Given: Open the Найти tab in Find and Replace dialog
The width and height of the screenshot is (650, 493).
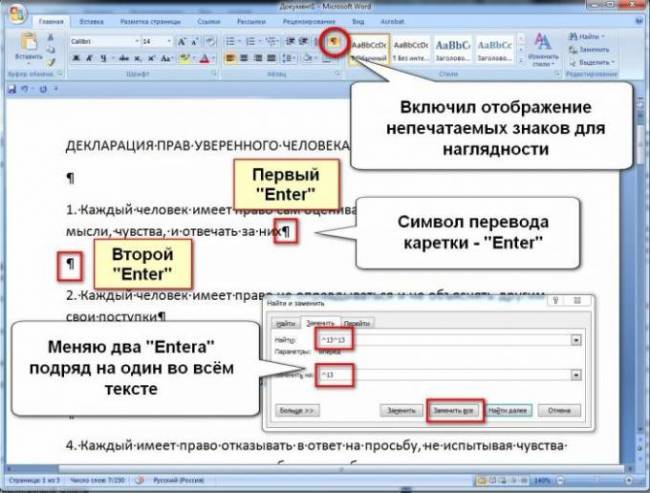Looking at the screenshot, I should point(286,323).
